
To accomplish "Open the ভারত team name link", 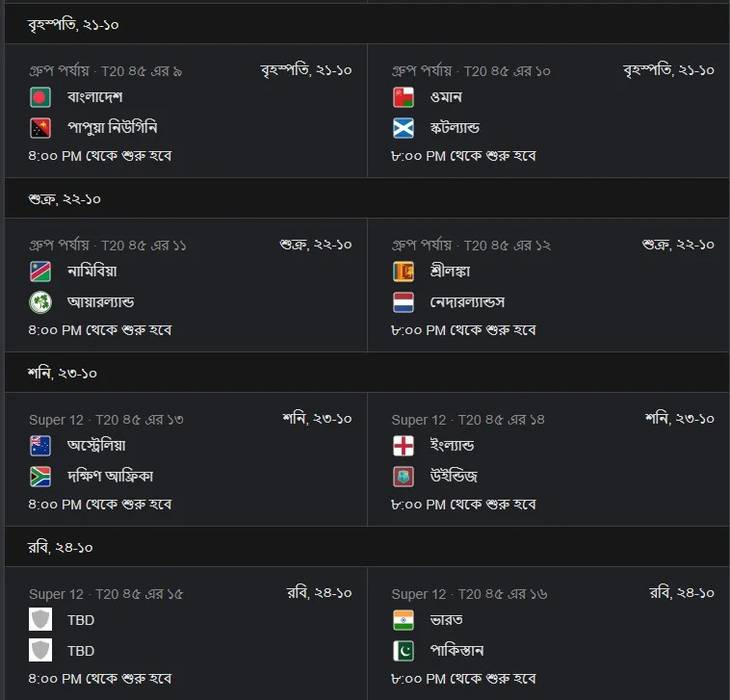I will point(447,620).
